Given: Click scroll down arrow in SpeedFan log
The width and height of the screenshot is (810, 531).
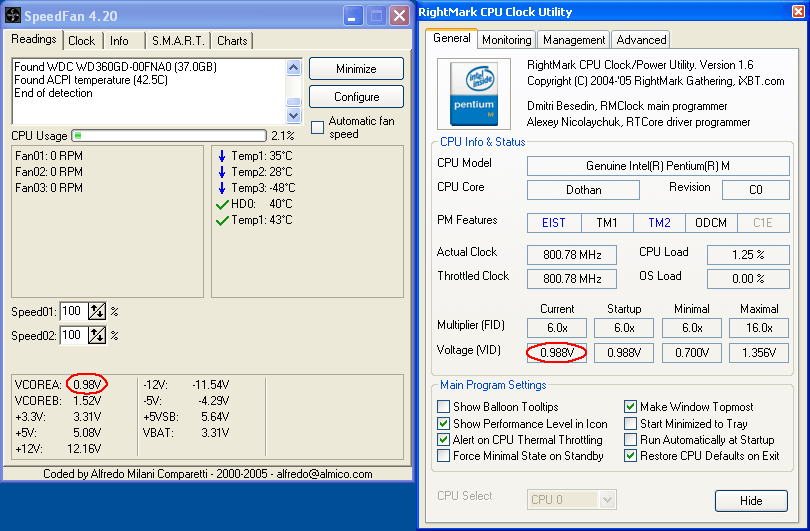Looking at the screenshot, I should pos(293,115).
